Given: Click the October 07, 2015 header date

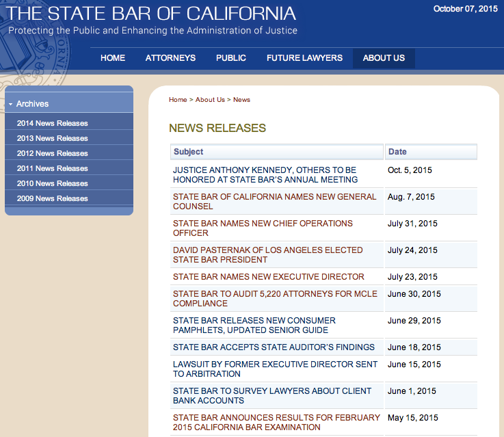Looking at the screenshot, I should tap(466, 9).
